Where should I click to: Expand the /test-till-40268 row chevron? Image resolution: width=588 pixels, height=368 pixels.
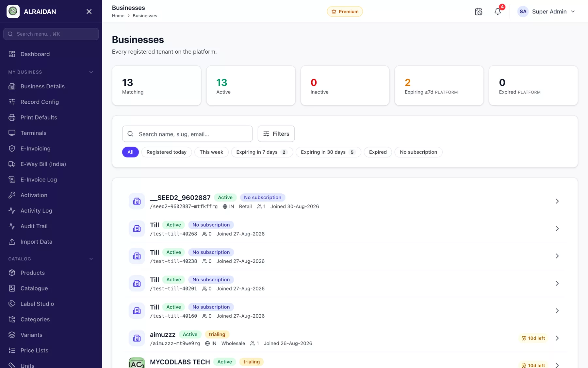[557, 229]
